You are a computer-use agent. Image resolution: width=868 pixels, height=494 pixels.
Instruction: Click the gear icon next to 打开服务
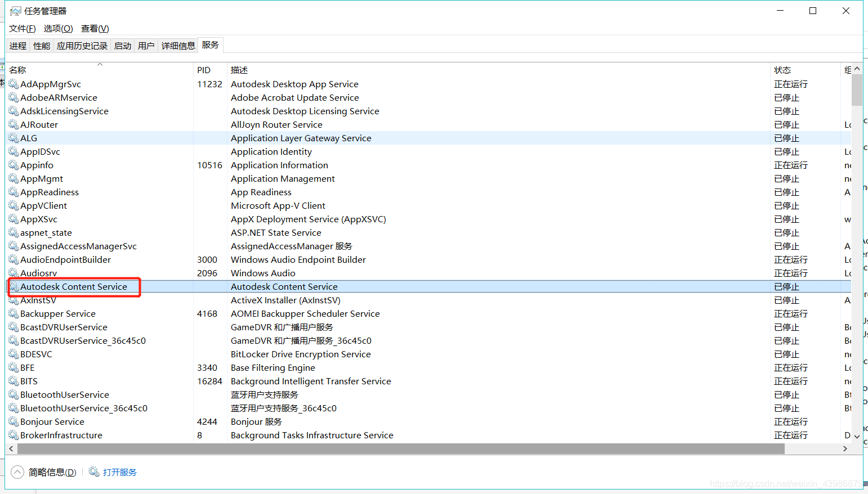[94, 471]
